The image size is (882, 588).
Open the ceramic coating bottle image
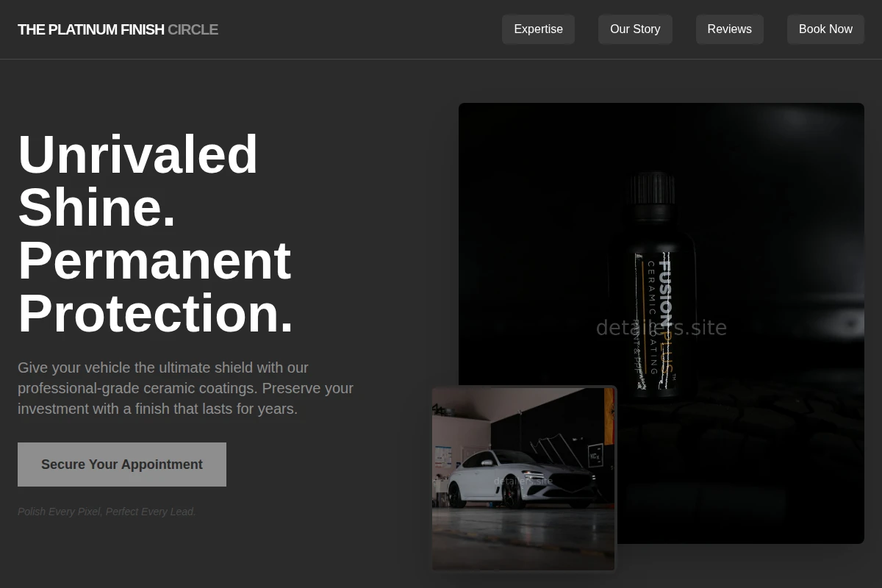point(661,323)
